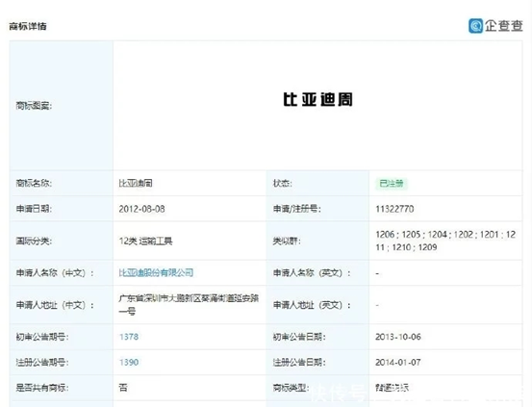This screenshot has width=532, height=407.
Task: Select classification 12类 运输工具
Action: [x=145, y=241]
